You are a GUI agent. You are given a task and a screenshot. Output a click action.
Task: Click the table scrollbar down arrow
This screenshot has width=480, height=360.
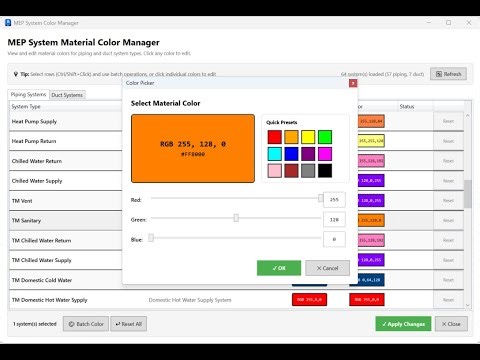468,305
